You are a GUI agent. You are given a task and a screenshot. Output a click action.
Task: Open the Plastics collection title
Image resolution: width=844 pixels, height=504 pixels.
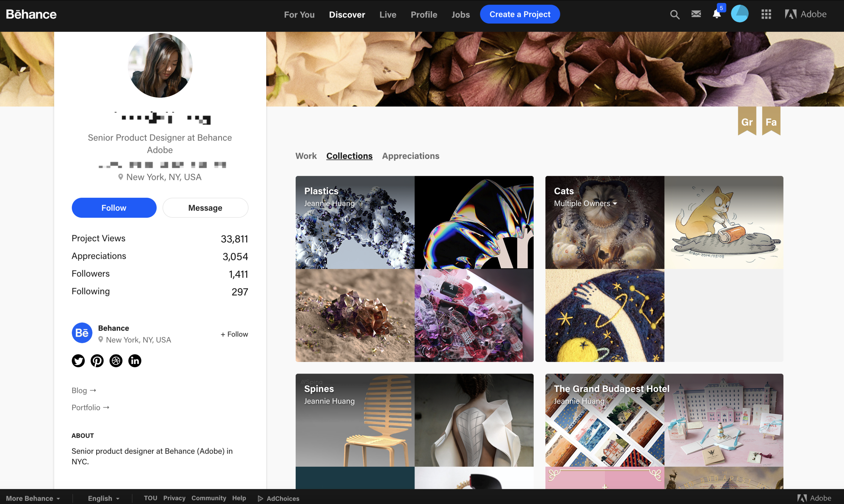coord(321,191)
